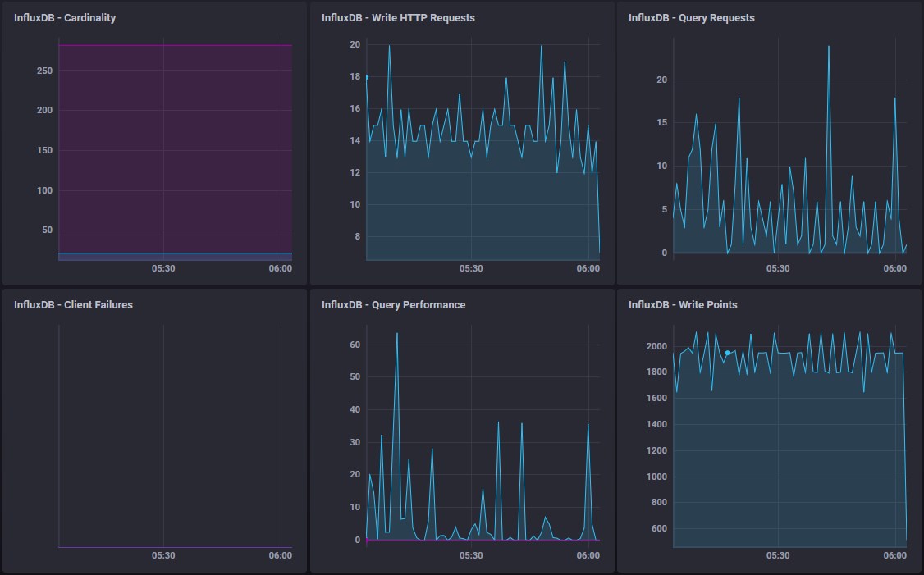Click the 60 y-axis label in Query Performance

click(x=355, y=345)
